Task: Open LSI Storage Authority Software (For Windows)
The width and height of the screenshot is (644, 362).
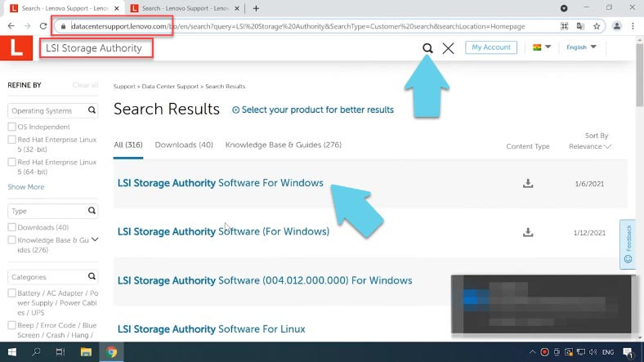Action: 223,231
